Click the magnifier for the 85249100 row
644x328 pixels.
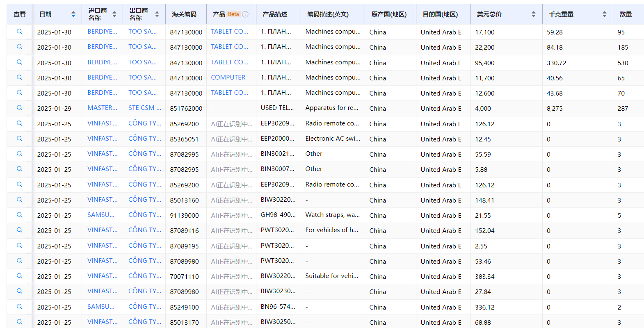[x=19, y=307]
